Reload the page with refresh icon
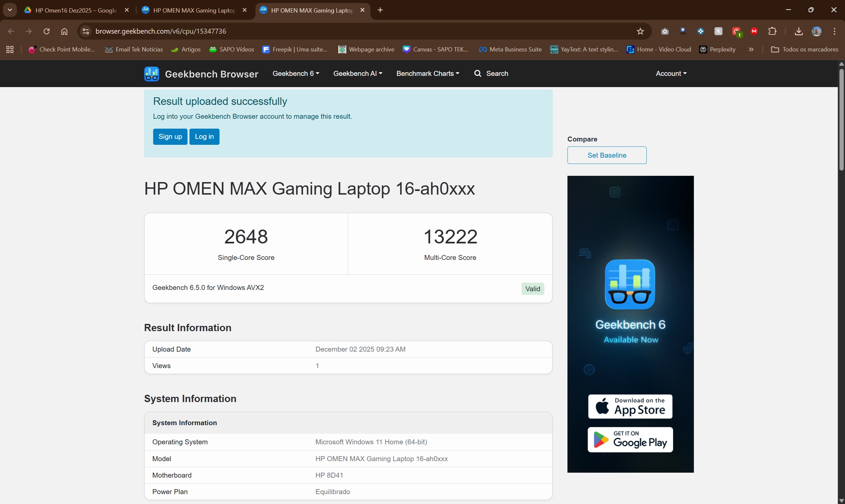 pyautogui.click(x=47, y=31)
